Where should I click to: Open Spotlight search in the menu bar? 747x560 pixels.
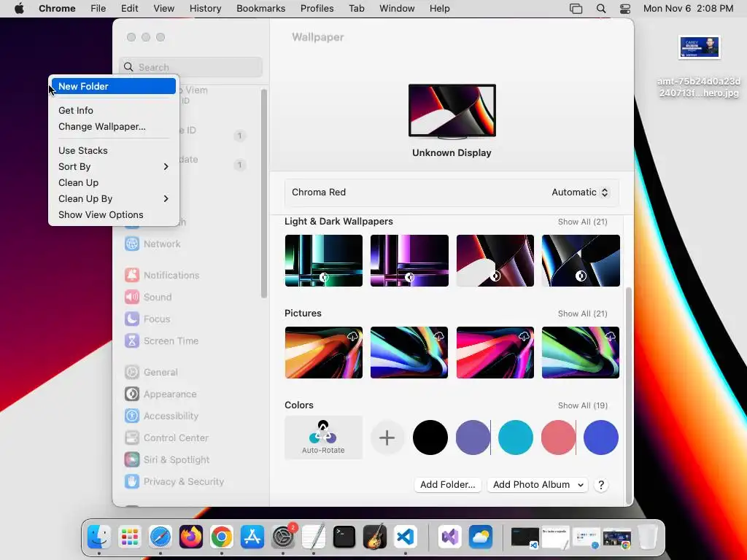(601, 9)
